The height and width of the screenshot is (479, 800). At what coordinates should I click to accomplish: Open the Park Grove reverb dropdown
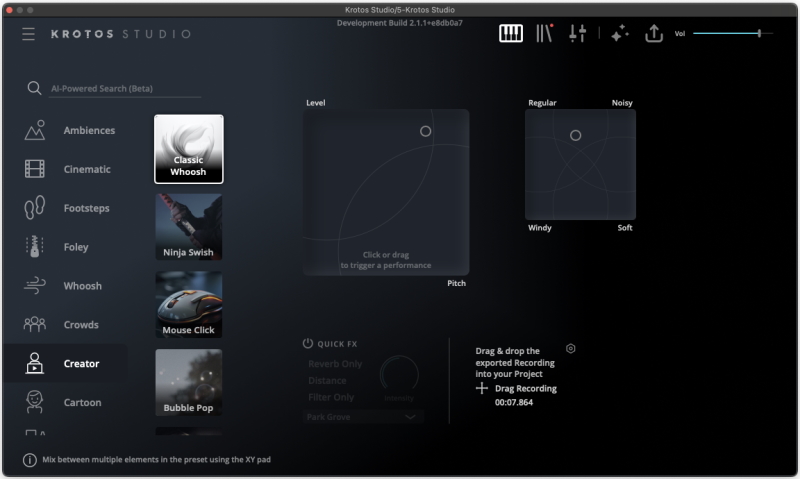coord(363,417)
